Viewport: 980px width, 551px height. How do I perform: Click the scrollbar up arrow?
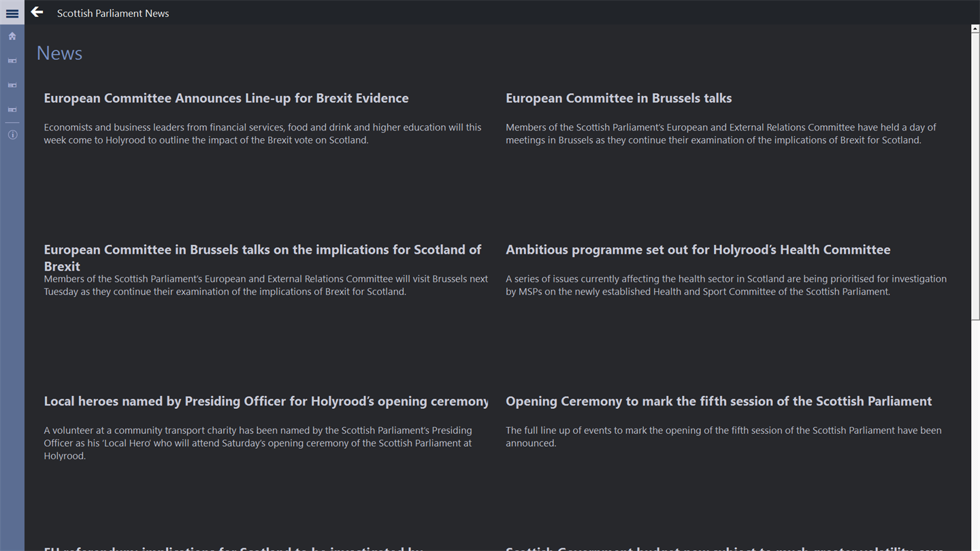pyautogui.click(x=975, y=29)
